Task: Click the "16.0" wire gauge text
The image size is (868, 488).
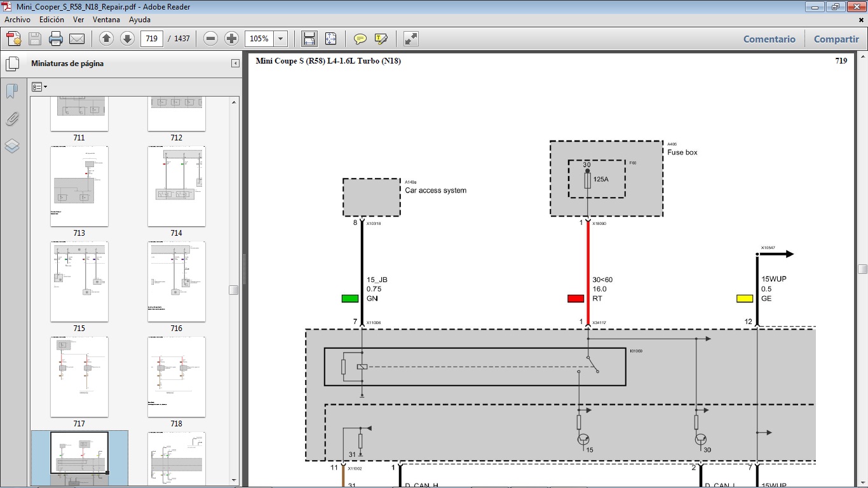Action: click(x=599, y=289)
